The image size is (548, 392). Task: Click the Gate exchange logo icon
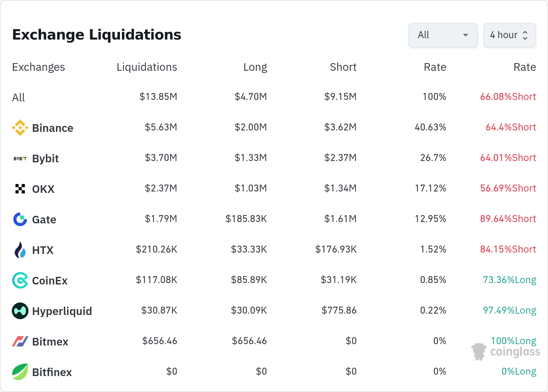coord(20,219)
